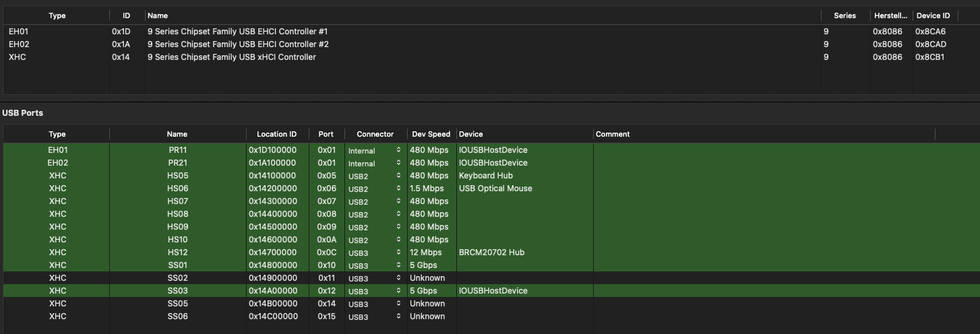Click the Comment cell for port HS07
Screen dimensions: 980x334
[x=764, y=201]
